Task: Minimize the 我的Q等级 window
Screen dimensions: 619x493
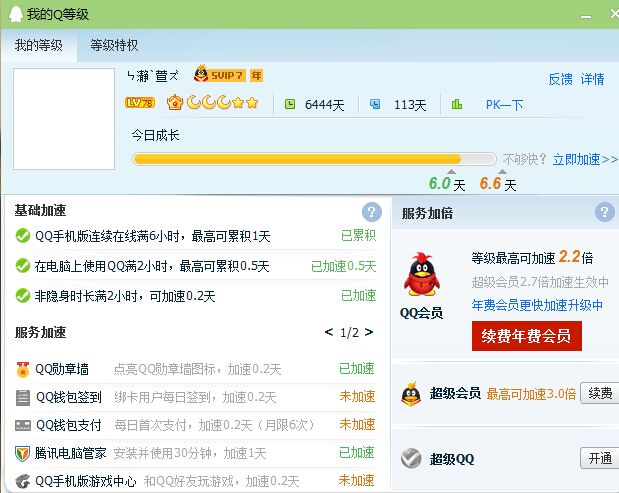Action: click(586, 16)
